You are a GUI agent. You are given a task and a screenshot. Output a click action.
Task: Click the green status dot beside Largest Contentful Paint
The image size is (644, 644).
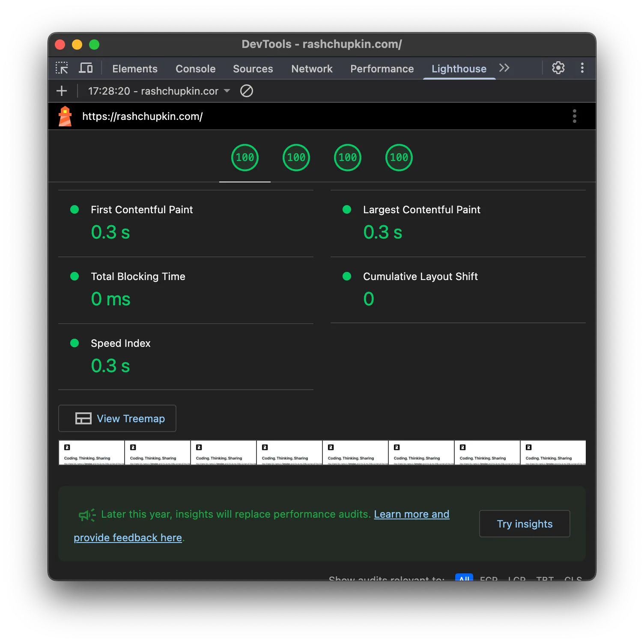pyautogui.click(x=347, y=209)
